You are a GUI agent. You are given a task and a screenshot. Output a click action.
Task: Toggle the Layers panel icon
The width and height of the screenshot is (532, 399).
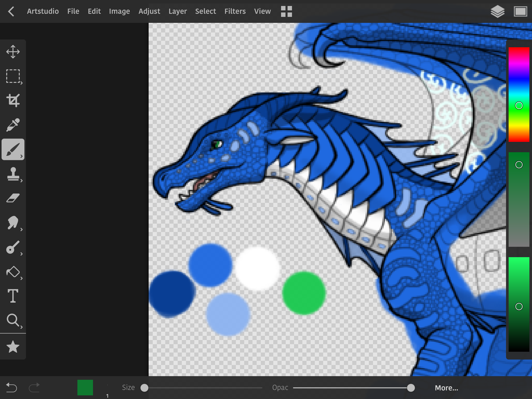tap(497, 12)
